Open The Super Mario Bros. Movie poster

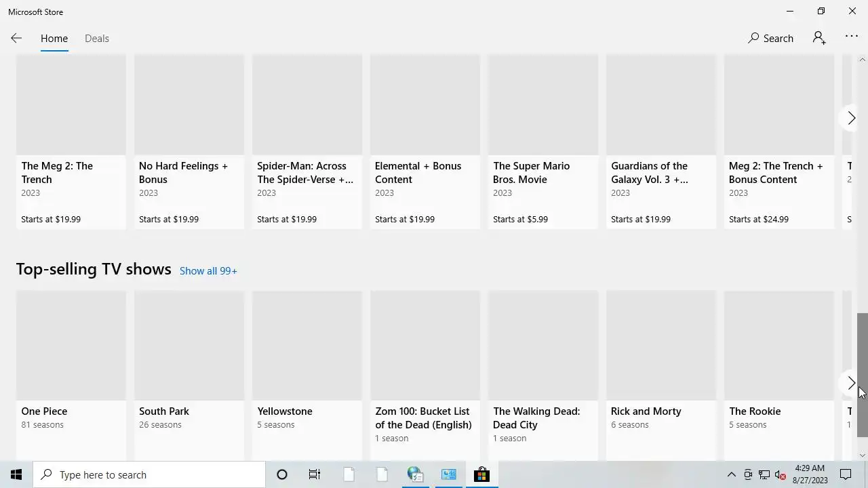point(543,105)
